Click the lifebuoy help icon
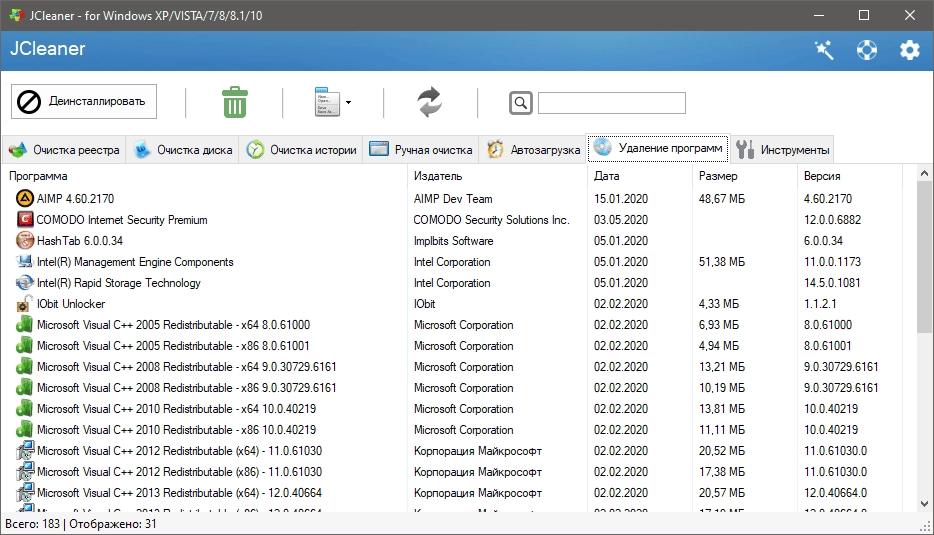934x535 pixels. click(867, 50)
